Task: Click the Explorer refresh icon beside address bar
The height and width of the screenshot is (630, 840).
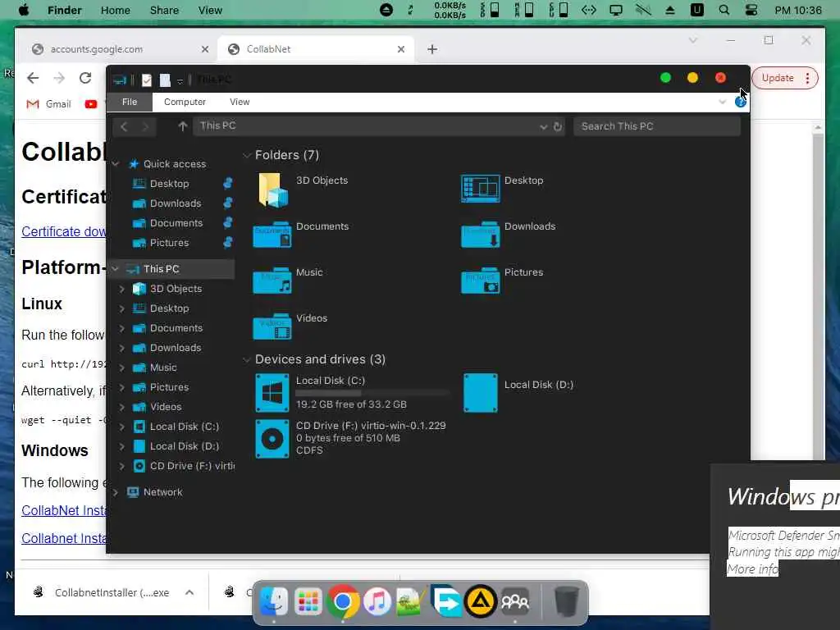Action: coord(558,126)
